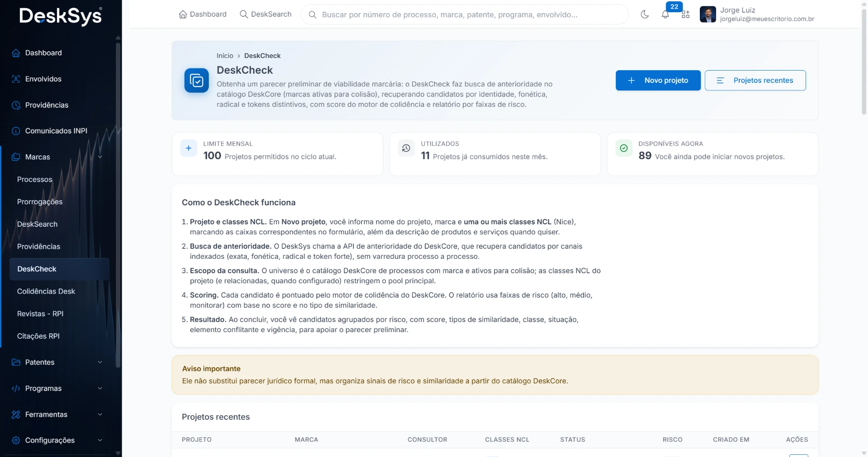Click the Marcas folder icon

click(16, 157)
